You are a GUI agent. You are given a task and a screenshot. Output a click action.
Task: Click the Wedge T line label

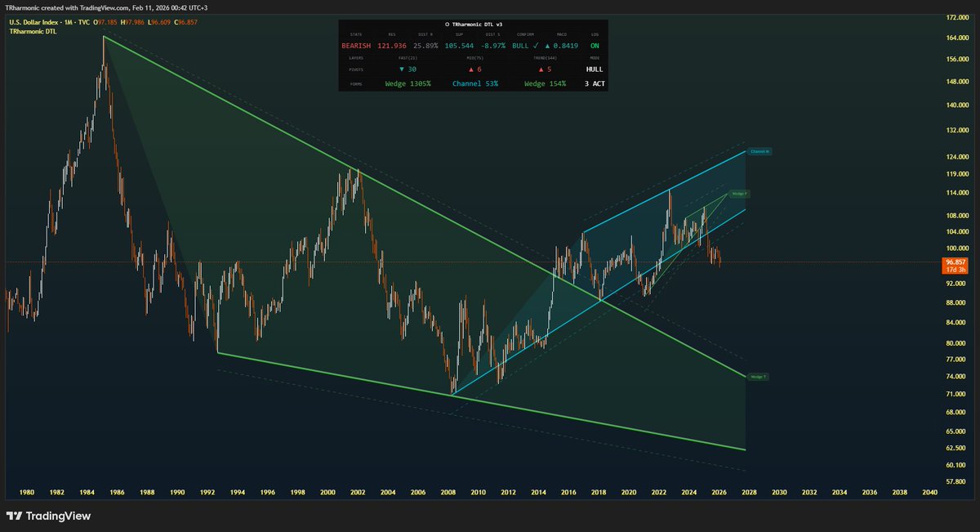pyautogui.click(x=758, y=377)
